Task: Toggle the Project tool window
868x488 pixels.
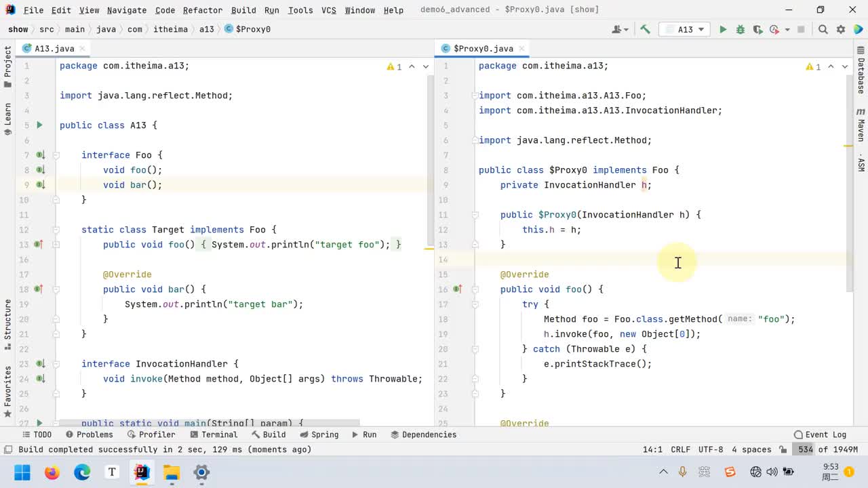Action: coord(7,67)
